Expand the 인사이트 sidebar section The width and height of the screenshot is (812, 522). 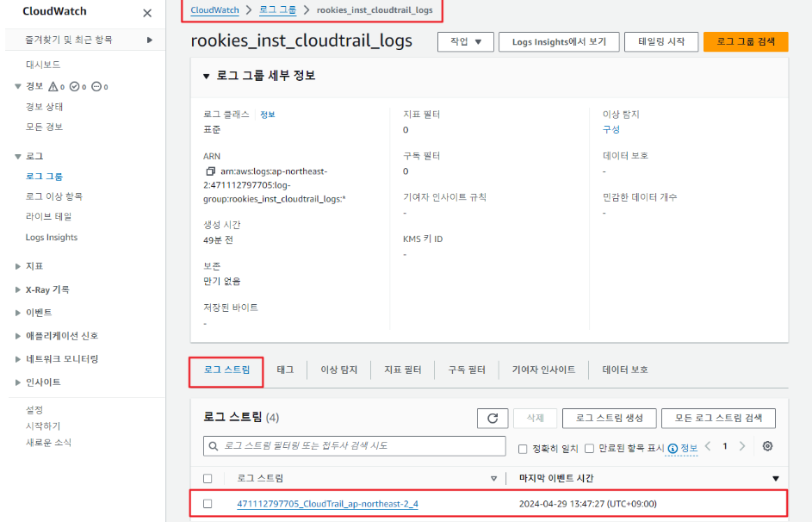point(18,382)
